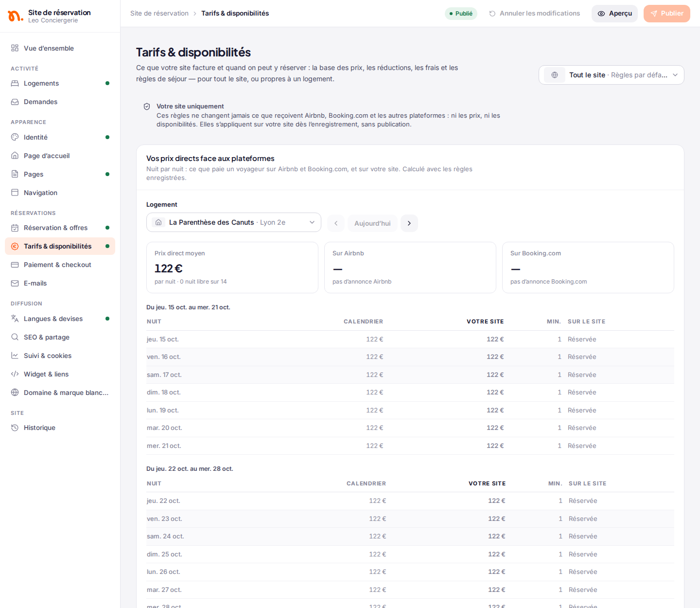The image size is (700, 608).
Task: Click the Aujourd'hui button
Action: (372, 223)
